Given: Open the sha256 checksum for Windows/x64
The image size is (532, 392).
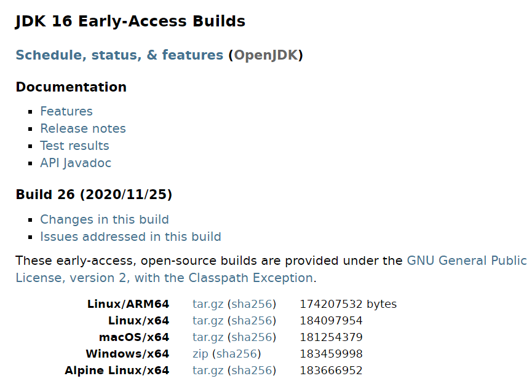Looking at the screenshot, I should [237, 354].
